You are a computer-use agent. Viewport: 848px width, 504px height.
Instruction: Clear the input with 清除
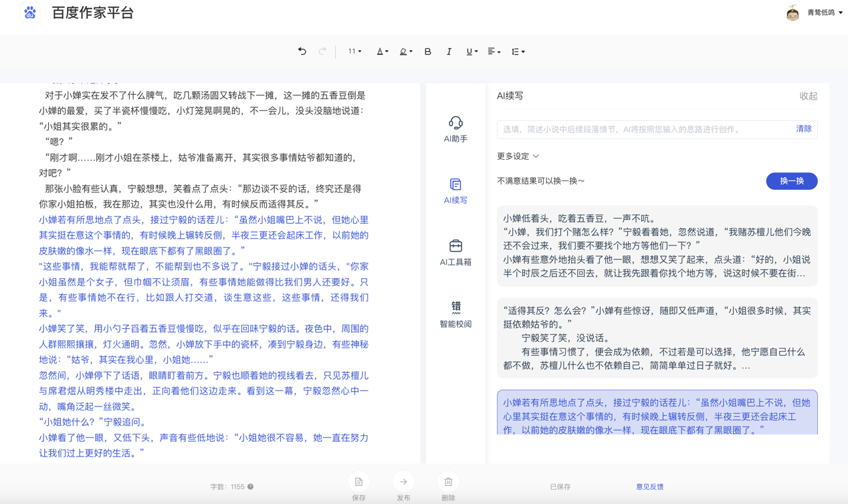click(804, 129)
